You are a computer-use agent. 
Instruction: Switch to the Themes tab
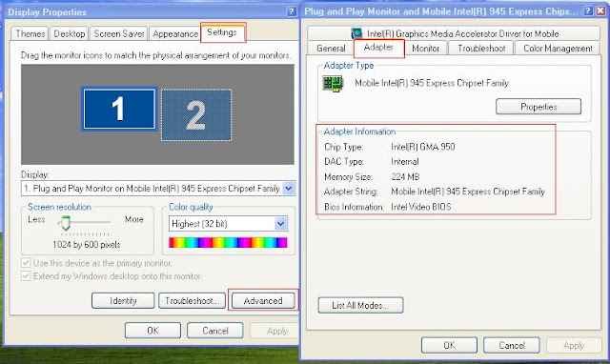30,34
